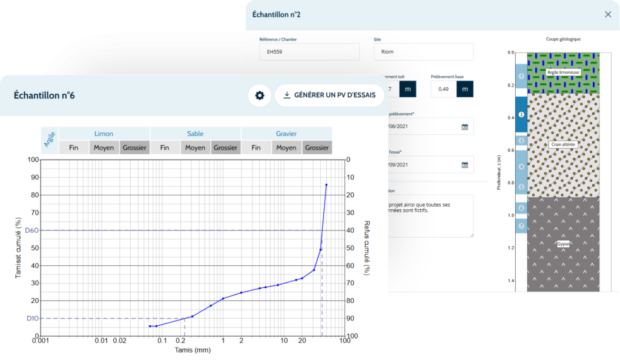Click the D60 marker on the chart axis
This screenshot has width=620, height=364.
pos(31,230)
